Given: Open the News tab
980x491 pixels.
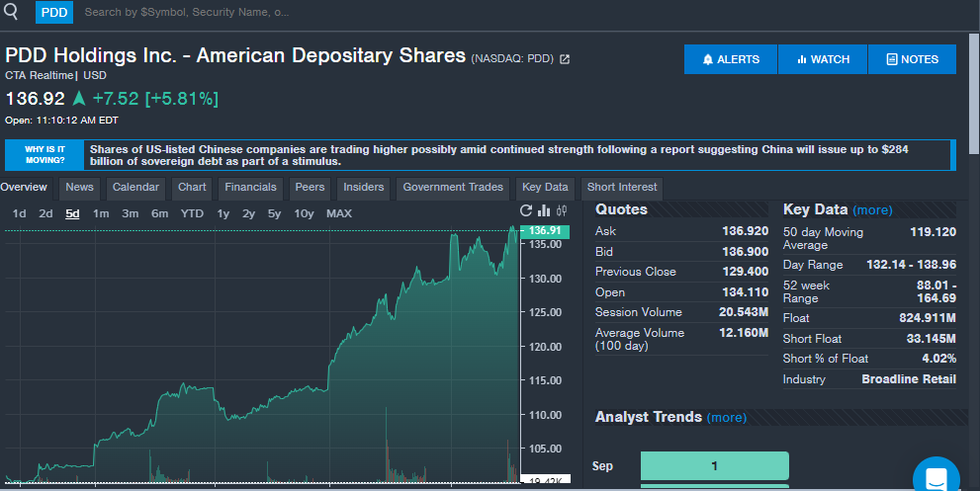Looking at the screenshot, I should 79,188.
